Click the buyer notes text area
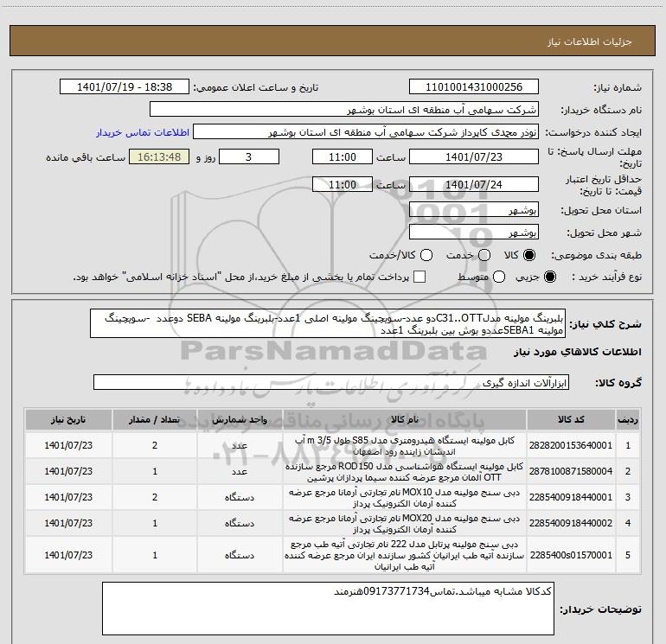 (328, 609)
